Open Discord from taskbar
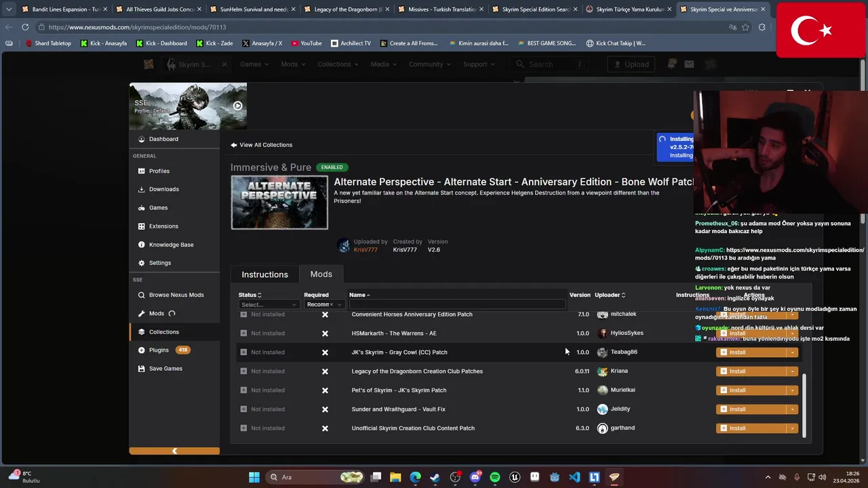 pos(475,477)
